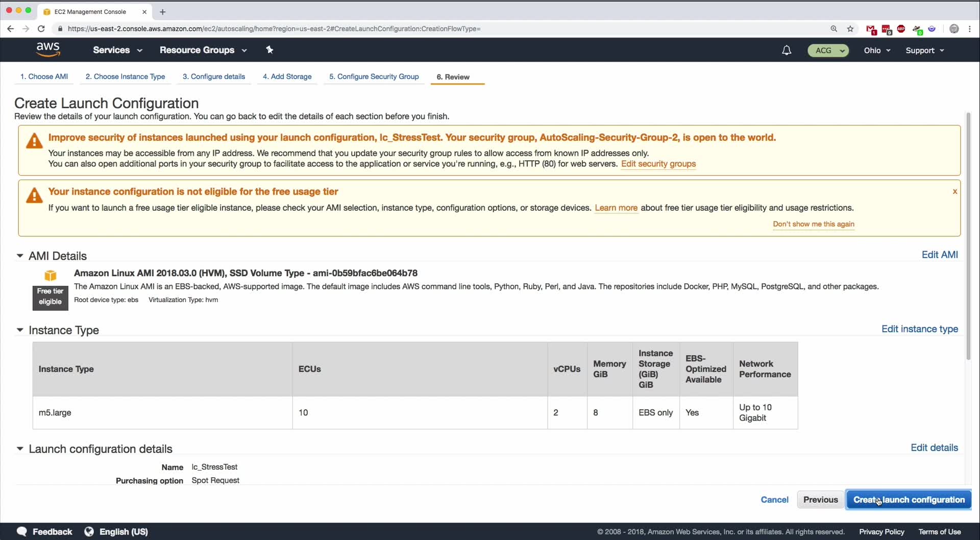Select the step 6 Review tab
Screen dimensions: 980x540
point(453,77)
